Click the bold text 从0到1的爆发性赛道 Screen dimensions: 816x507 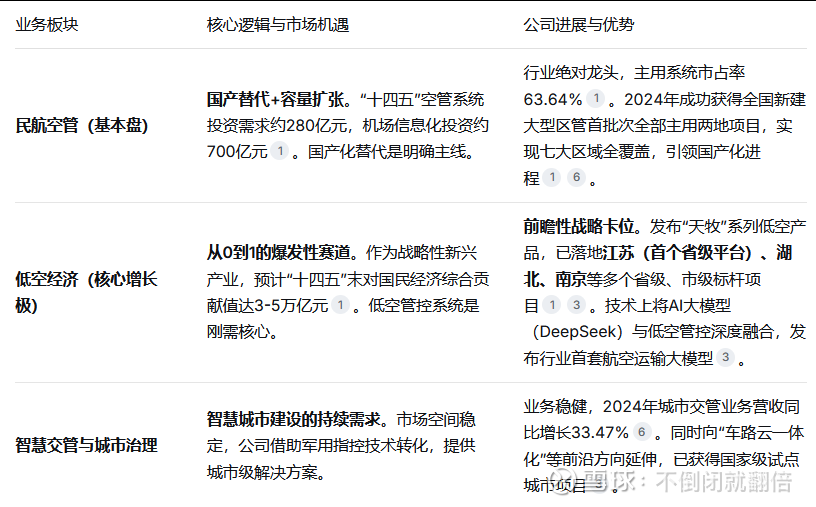(278, 252)
